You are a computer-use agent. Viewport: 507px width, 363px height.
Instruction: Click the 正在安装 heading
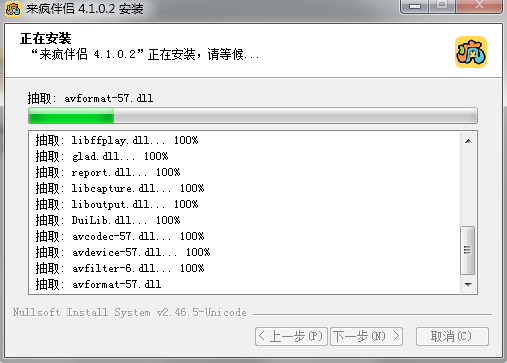(x=46, y=39)
